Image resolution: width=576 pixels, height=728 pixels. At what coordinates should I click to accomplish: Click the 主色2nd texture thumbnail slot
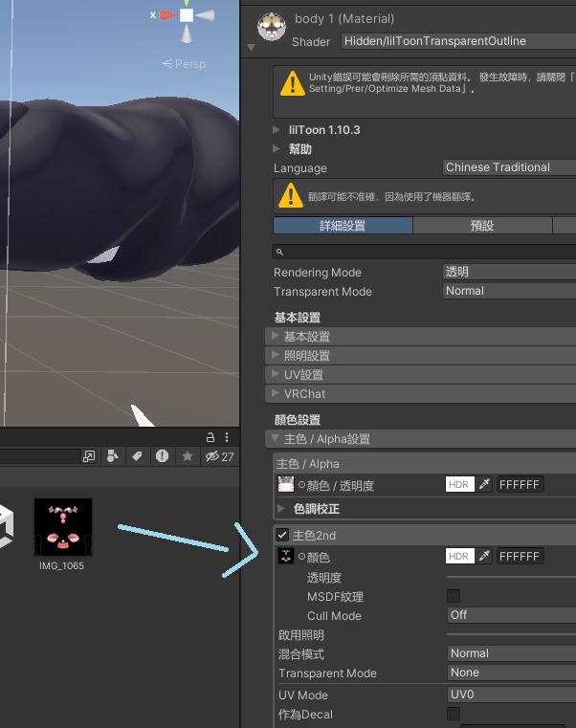pos(286,556)
